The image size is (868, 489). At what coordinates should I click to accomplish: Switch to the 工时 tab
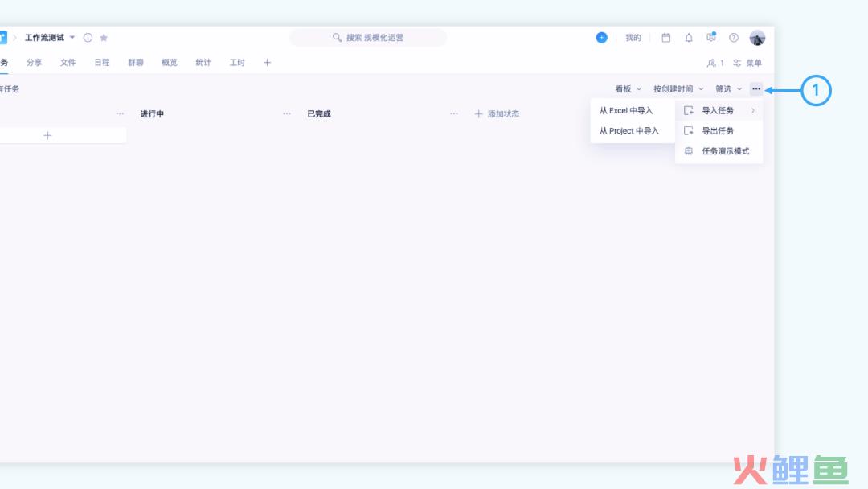point(237,63)
